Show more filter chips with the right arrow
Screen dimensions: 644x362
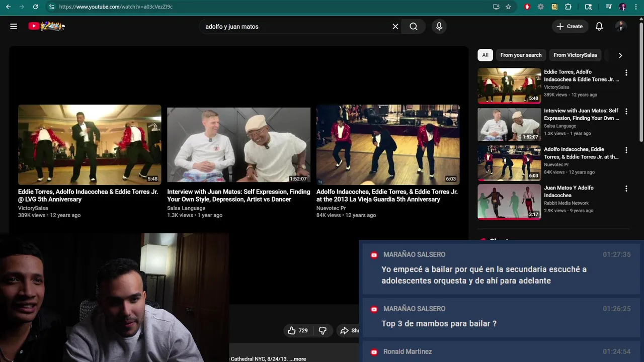pyautogui.click(x=620, y=55)
